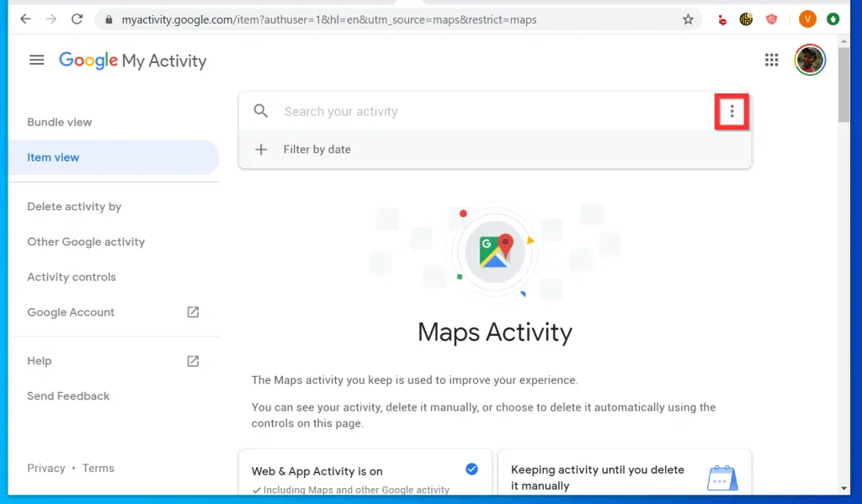Open the hamburger main menu

36,60
